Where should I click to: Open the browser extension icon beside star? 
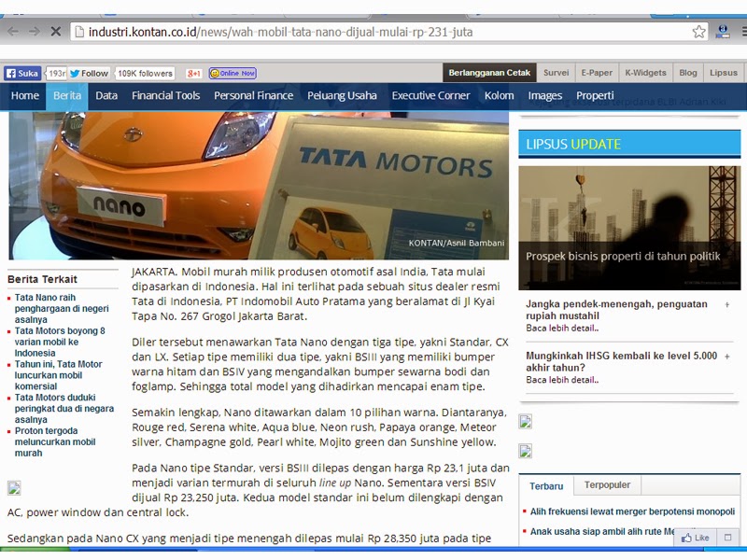tap(723, 32)
